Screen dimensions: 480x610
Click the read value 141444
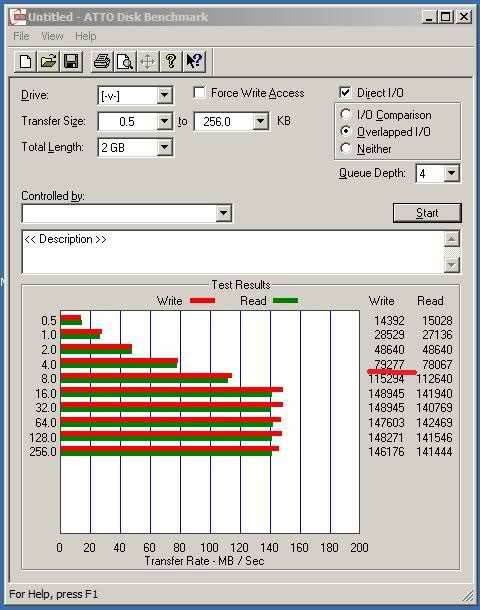(x=434, y=452)
